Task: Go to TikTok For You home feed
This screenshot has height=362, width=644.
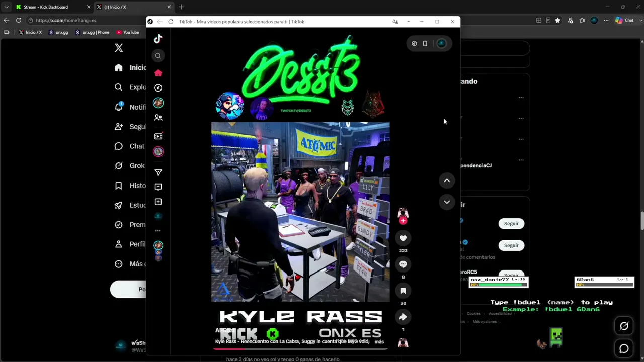Action: [x=158, y=73]
